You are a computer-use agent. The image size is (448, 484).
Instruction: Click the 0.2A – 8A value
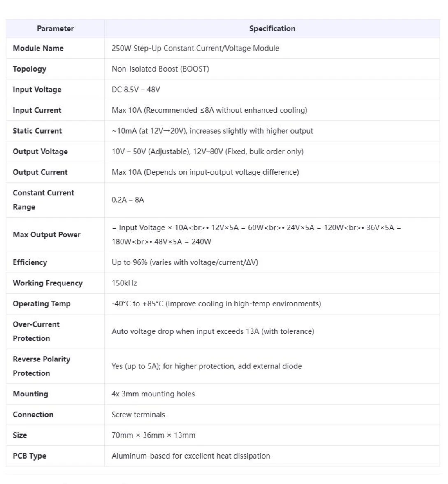[128, 200]
